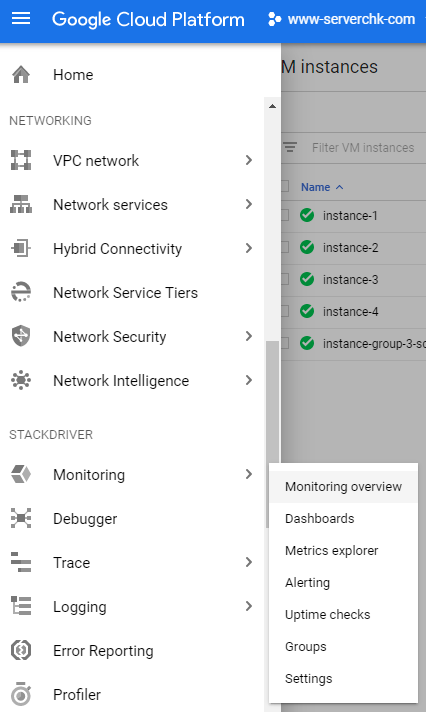Click the sidebar scrollbar up arrow

272,106
